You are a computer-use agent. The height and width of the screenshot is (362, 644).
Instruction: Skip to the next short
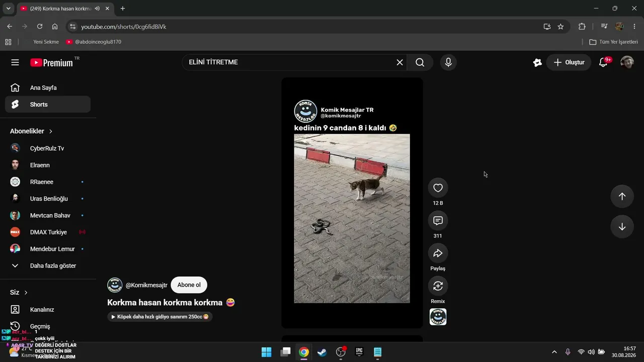[622, 227]
